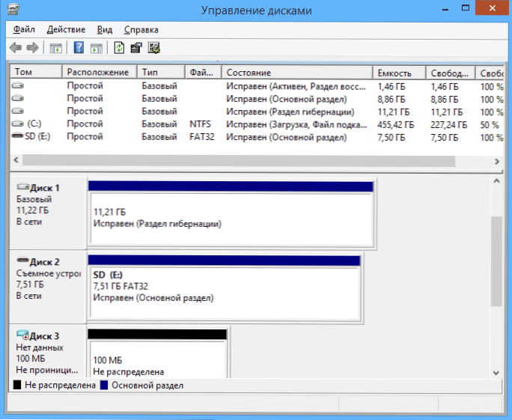Sort by the Расположение column header
Image resolution: width=512 pixels, height=420 pixels.
click(x=100, y=72)
